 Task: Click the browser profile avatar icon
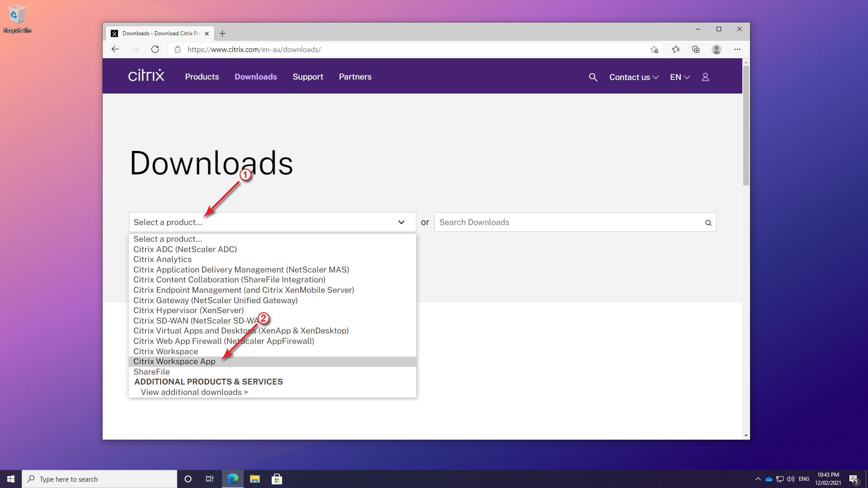pyautogui.click(x=716, y=49)
